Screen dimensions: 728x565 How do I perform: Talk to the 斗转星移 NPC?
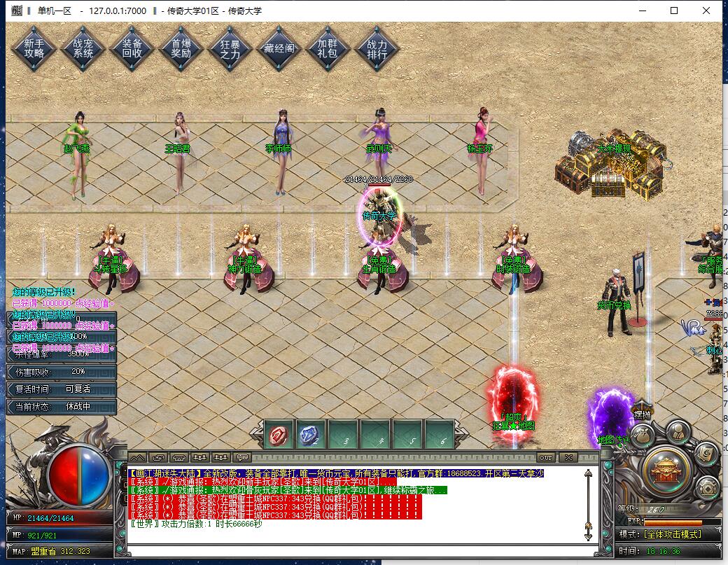pos(111,260)
